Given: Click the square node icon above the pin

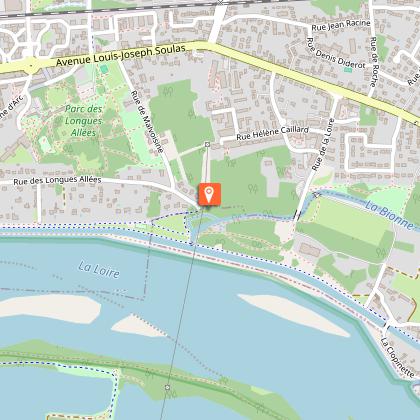Looking at the screenshot, I should click(x=207, y=144).
